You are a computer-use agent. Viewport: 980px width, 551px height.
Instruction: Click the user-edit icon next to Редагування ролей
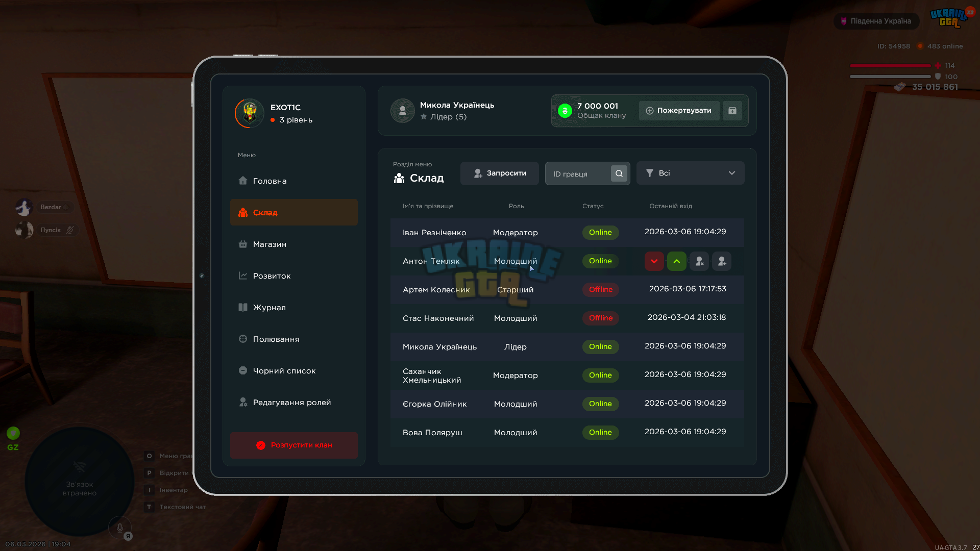pos(243,402)
